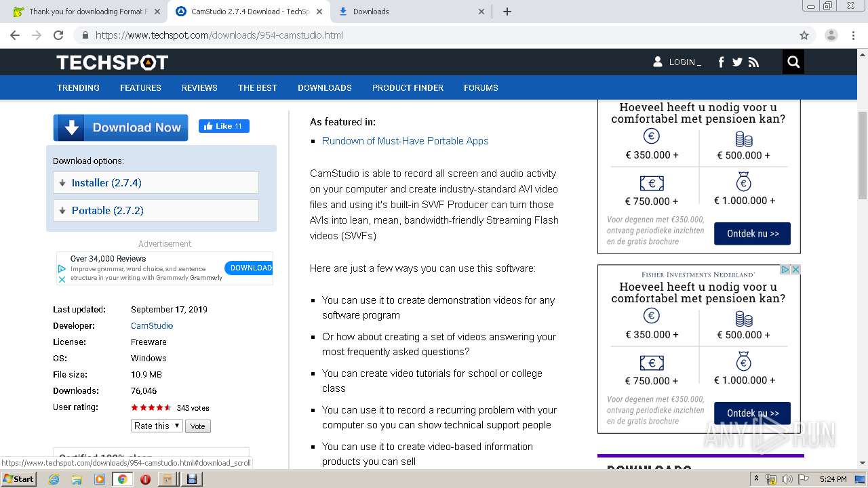Close the CamStudio download tab
868x488 pixels.
[320, 12]
